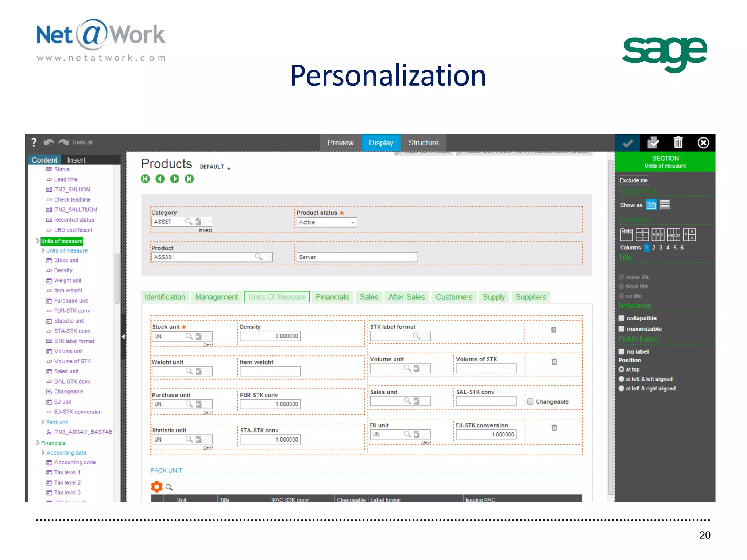Select the show title radio option
The height and width of the screenshot is (560, 747).
tap(621, 277)
